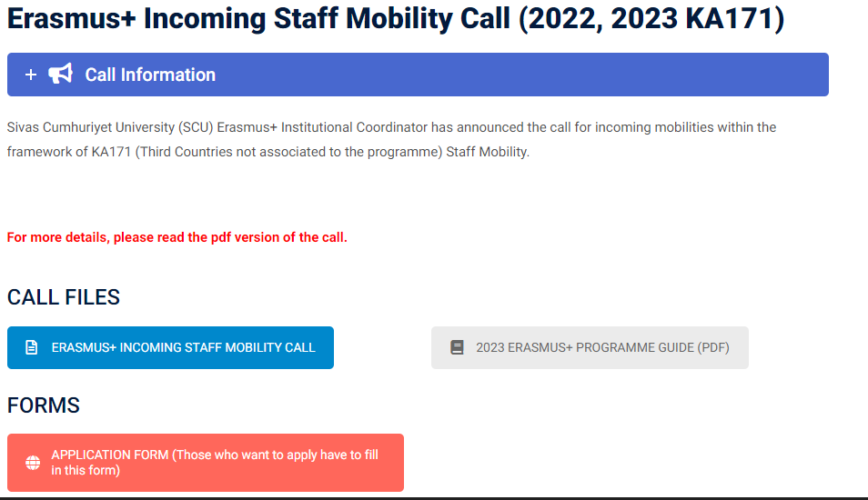This screenshot has height=500, width=868.
Task: Open the Erasmus+ Incoming Staff Mobility Call file
Action: point(183,347)
